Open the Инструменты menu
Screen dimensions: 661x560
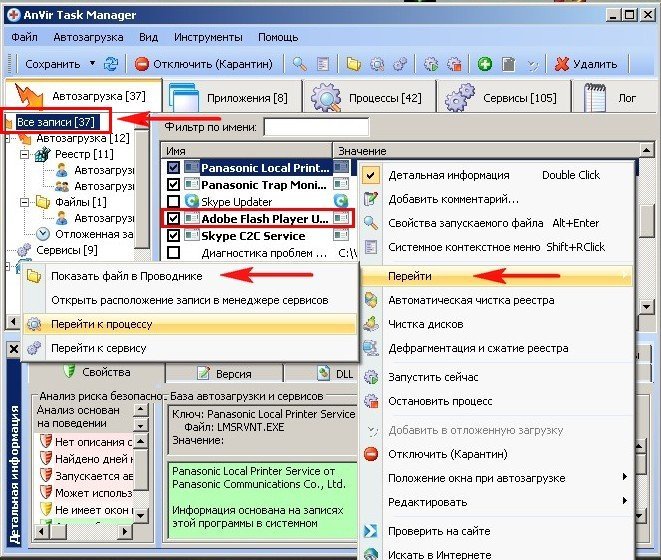[x=208, y=37]
